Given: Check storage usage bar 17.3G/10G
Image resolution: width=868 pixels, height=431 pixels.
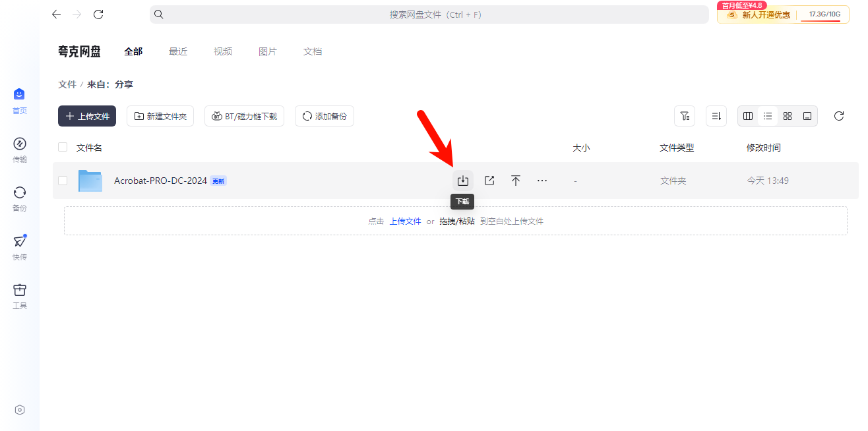Looking at the screenshot, I should [x=824, y=14].
